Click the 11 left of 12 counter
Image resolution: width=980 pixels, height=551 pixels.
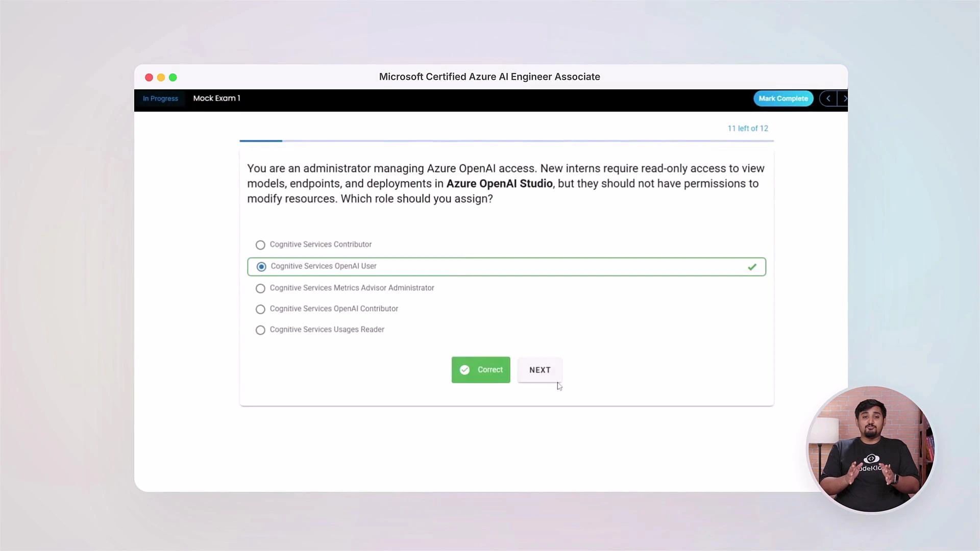pyautogui.click(x=748, y=128)
